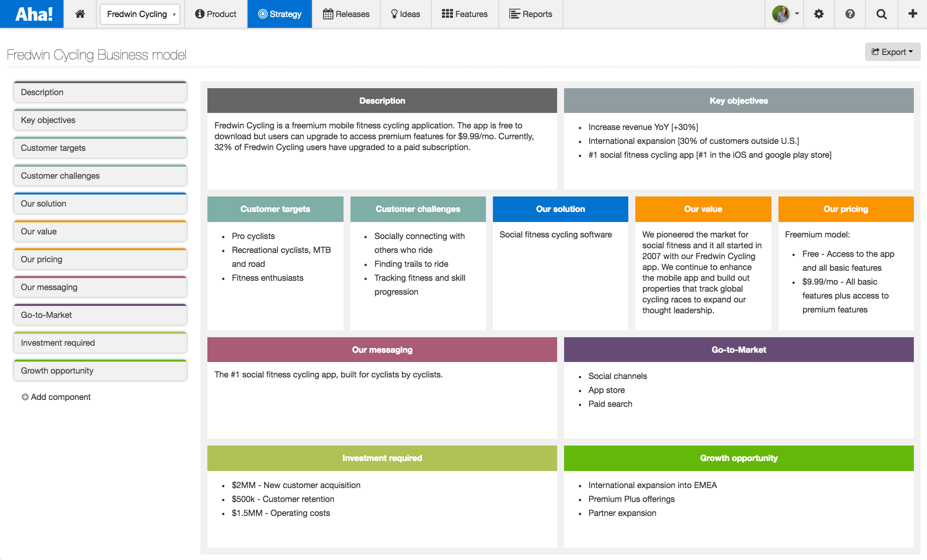This screenshot has width=927, height=560.
Task: Click 'International expansion into EMEA' bullet
Action: (653, 485)
